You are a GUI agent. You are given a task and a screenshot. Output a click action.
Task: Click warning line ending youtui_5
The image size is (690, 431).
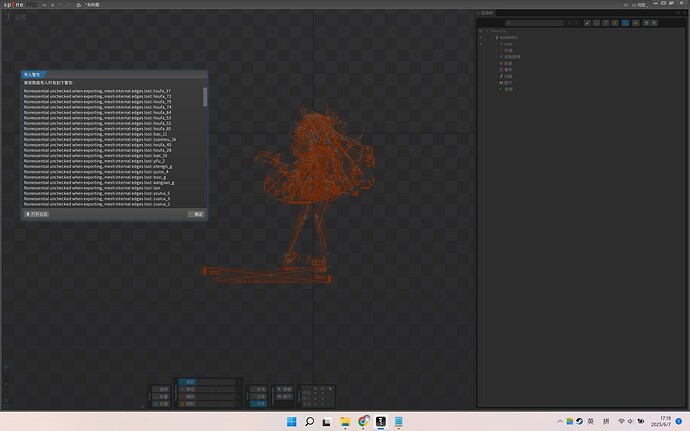(x=97, y=193)
